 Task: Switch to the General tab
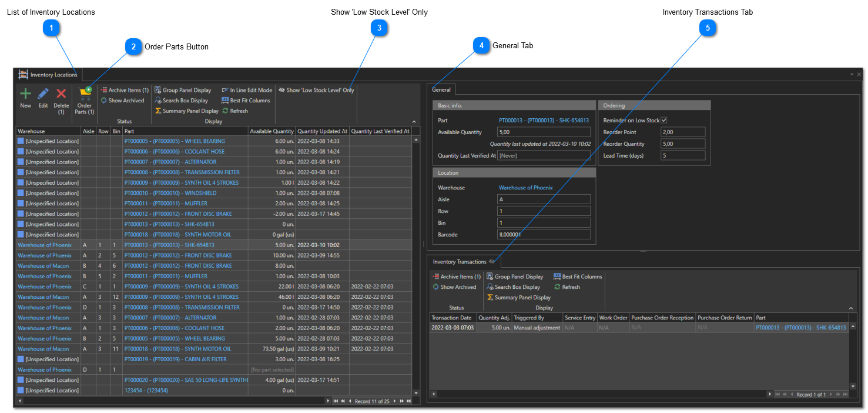[441, 90]
